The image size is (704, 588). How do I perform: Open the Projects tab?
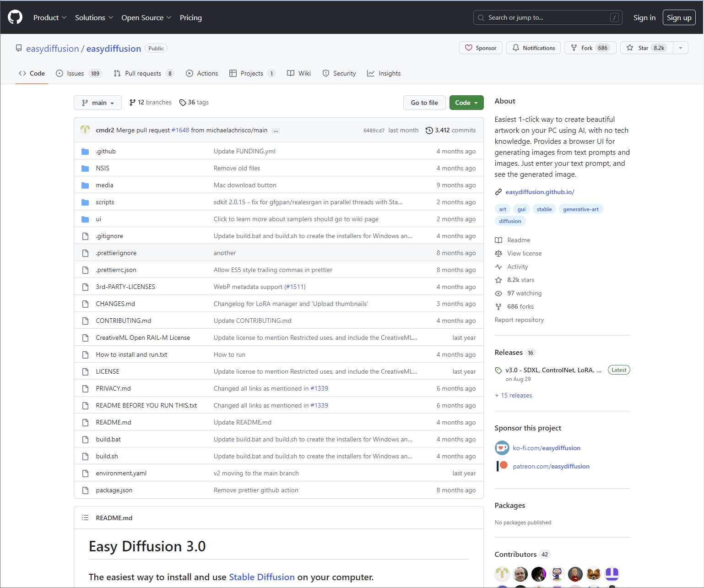click(252, 73)
